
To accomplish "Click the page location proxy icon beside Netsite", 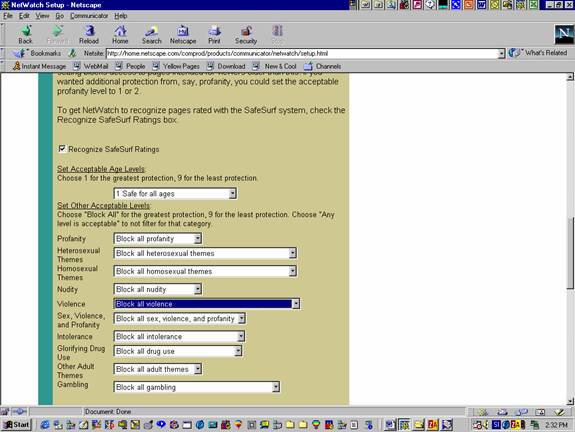I will [73, 53].
